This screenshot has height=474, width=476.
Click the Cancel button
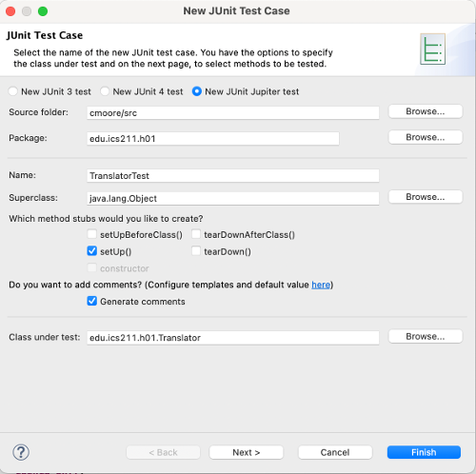click(335, 452)
